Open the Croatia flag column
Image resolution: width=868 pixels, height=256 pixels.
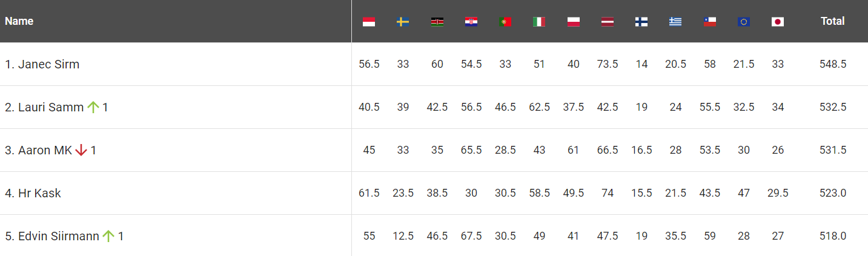(x=471, y=22)
